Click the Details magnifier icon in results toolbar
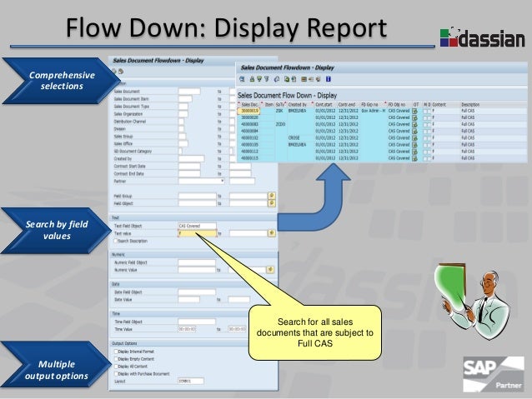 [242, 79]
